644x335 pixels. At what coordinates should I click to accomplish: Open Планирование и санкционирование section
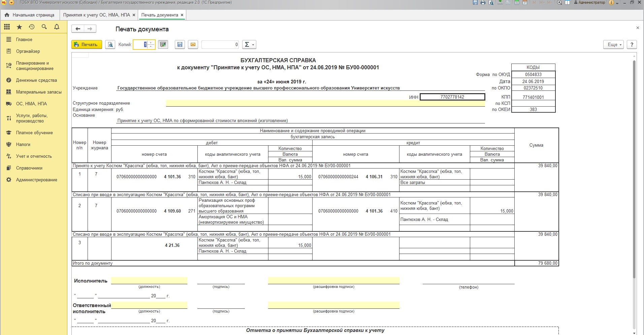point(34,66)
